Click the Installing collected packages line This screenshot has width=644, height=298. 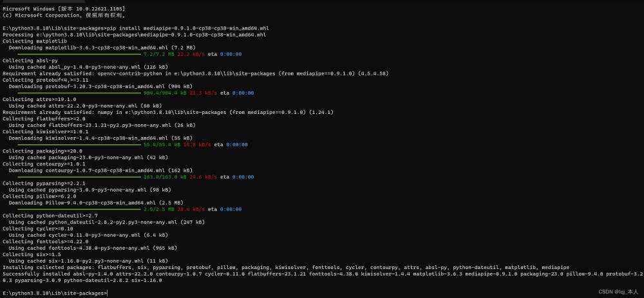(286, 268)
